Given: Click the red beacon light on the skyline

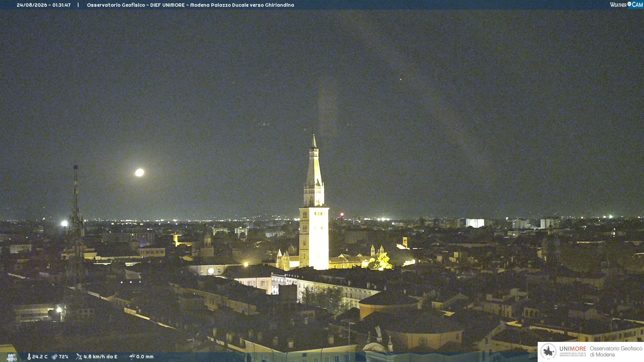Looking at the screenshot, I should coord(342,215).
